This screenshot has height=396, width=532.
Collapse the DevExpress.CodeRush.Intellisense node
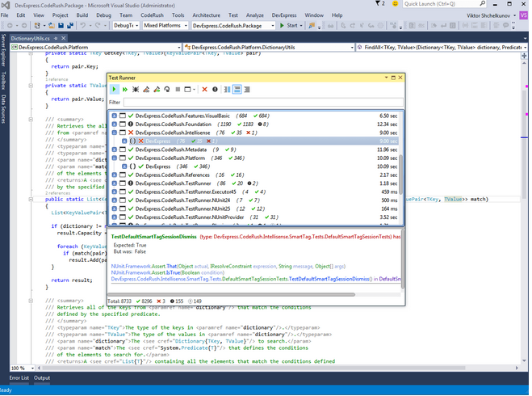(x=115, y=133)
